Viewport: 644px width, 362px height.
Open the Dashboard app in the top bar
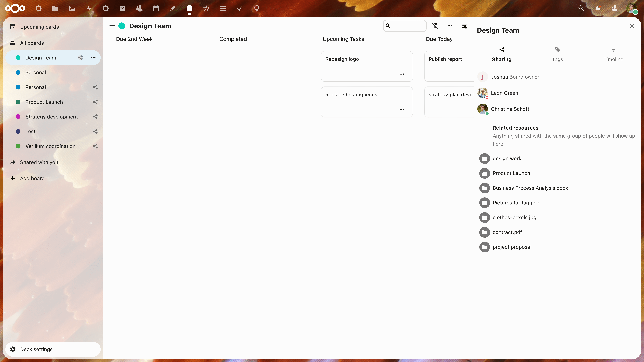(38, 8)
